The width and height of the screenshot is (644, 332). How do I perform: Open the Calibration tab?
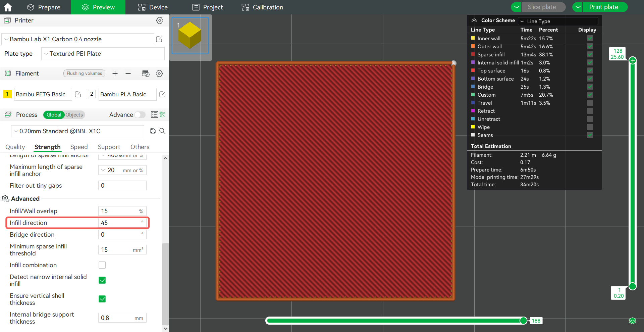pos(262,7)
